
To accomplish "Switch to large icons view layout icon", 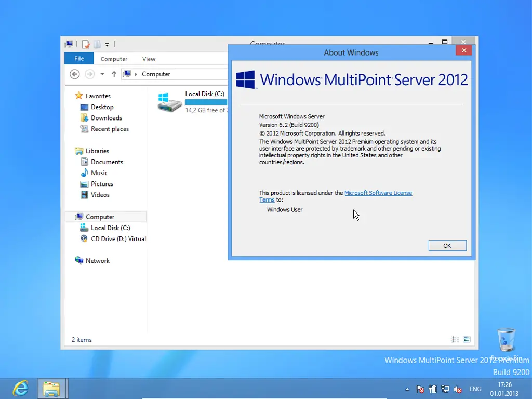I will pos(467,339).
